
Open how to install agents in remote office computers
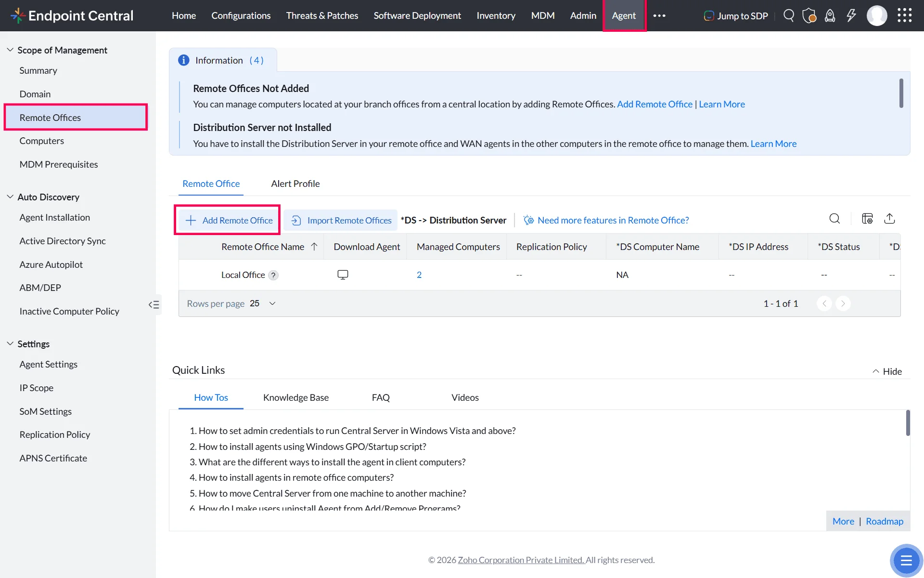tap(296, 477)
